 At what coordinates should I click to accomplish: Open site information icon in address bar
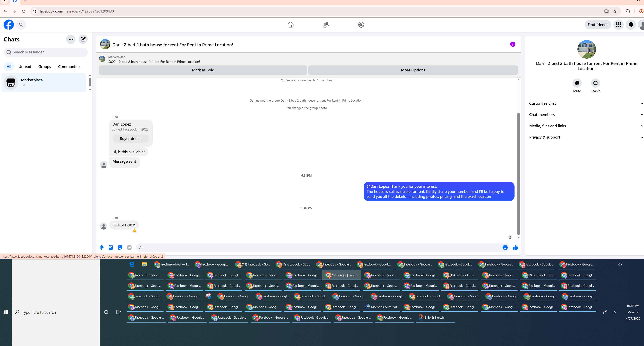pos(35,11)
